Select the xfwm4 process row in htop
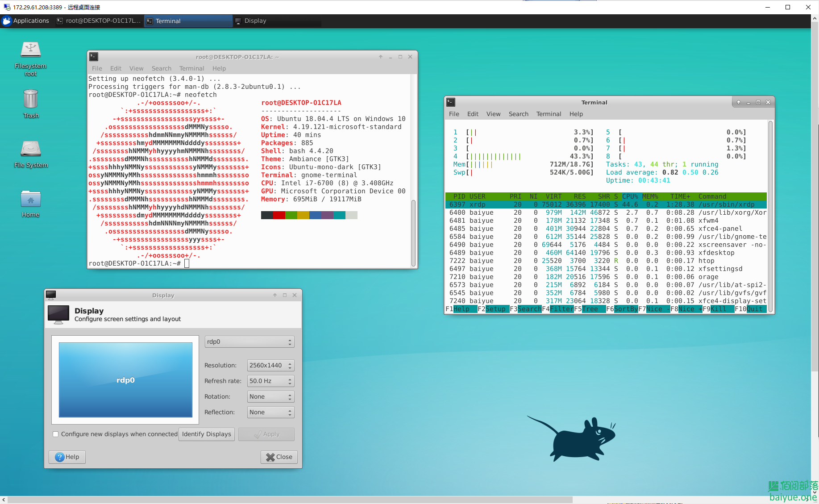 (x=606, y=221)
